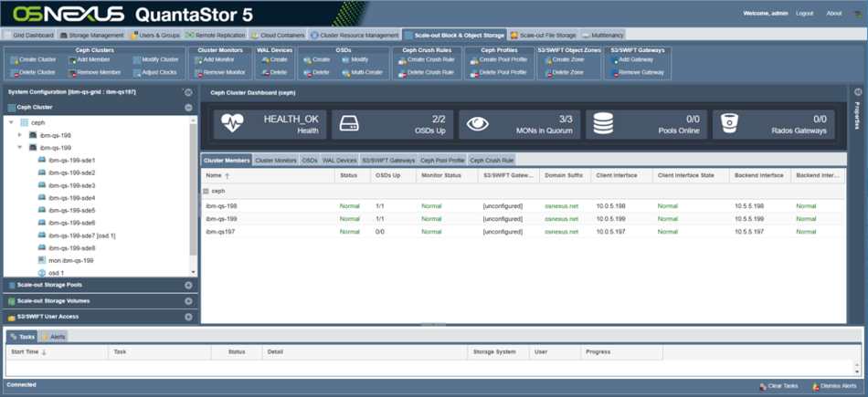Click Create under WAL Devices
Image resolution: width=868 pixels, height=397 pixels.
click(x=275, y=59)
